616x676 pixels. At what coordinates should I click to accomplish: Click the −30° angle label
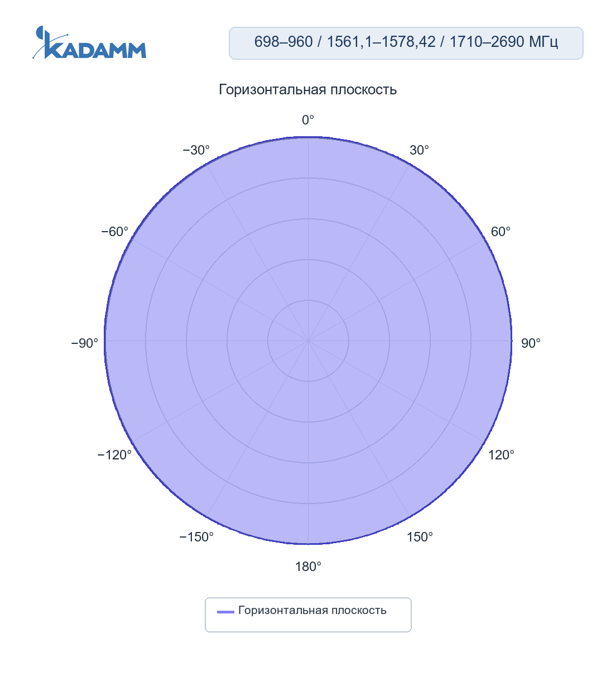click(196, 150)
